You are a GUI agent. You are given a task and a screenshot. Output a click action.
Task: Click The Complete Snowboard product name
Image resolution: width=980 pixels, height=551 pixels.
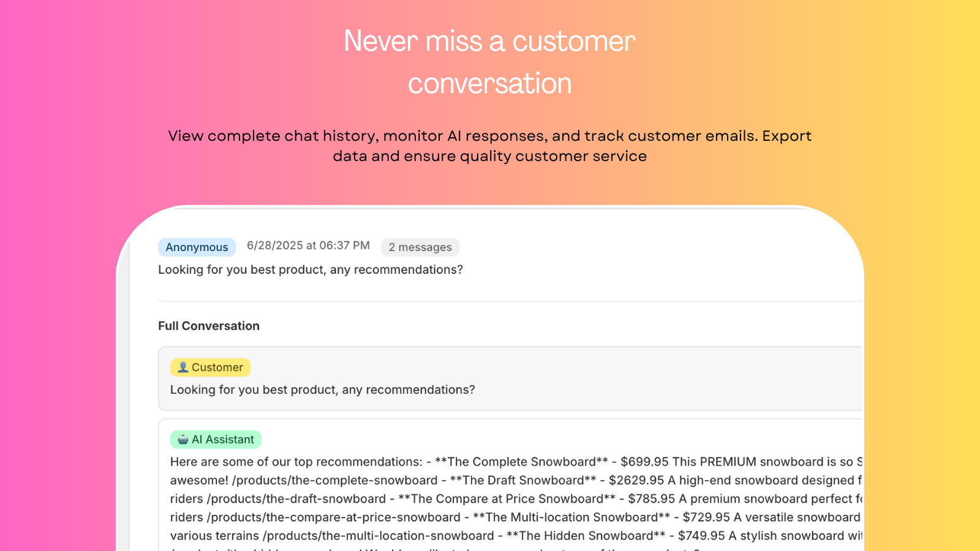coord(522,462)
